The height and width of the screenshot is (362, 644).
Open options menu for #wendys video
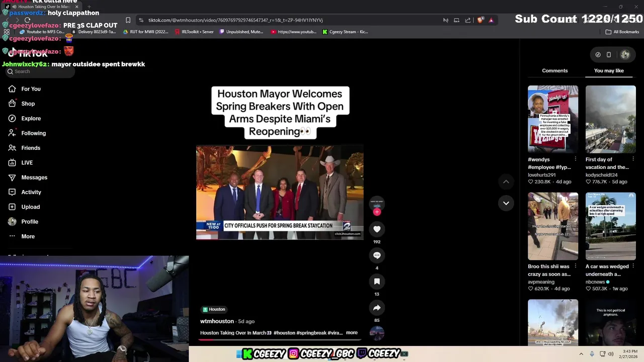pos(576,159)
